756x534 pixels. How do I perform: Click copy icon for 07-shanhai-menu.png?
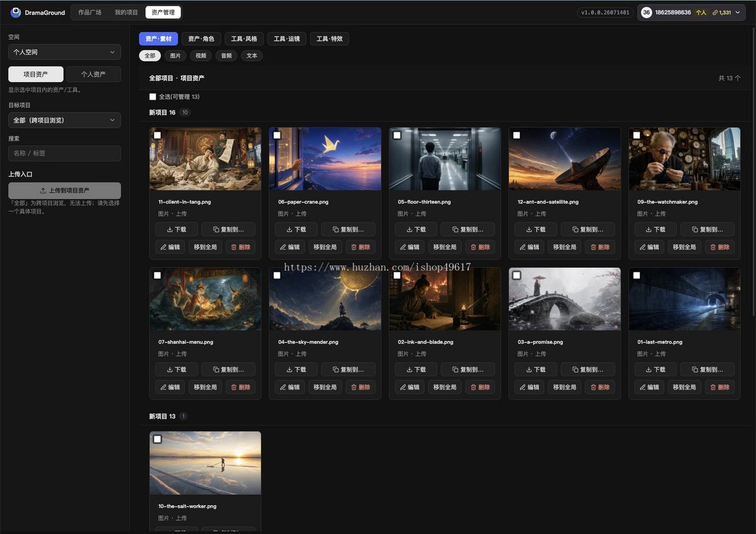[215, 369]
